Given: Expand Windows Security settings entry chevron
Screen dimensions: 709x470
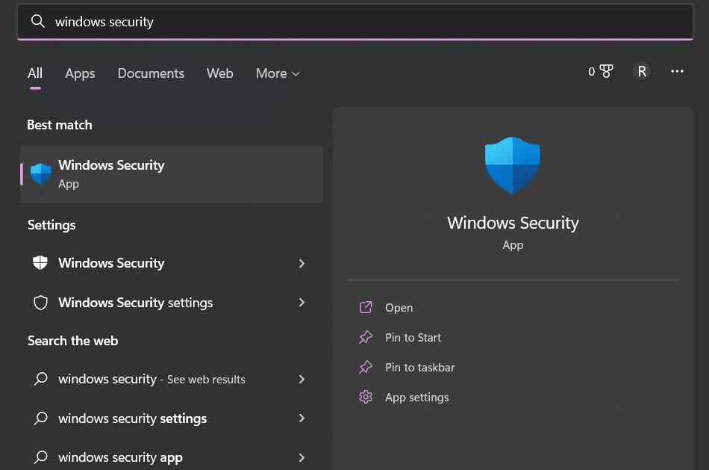Looking at the screenshot, I should pos(302,263).
